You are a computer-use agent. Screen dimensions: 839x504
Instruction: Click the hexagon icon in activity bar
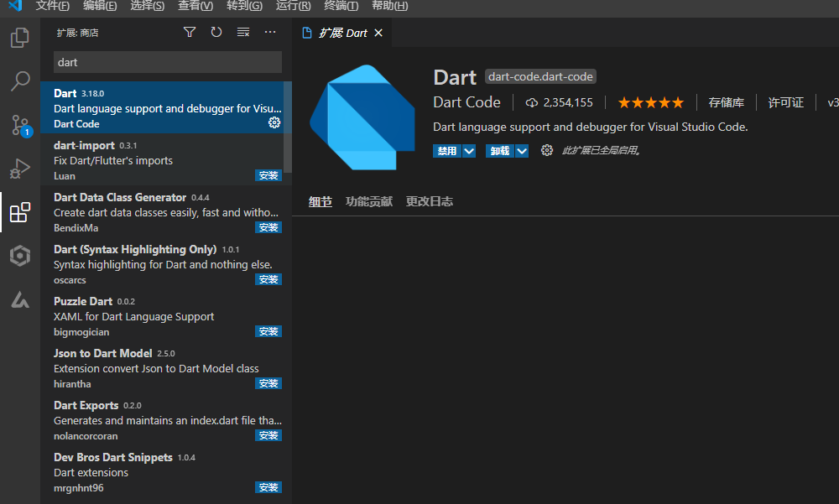point(20,256)
